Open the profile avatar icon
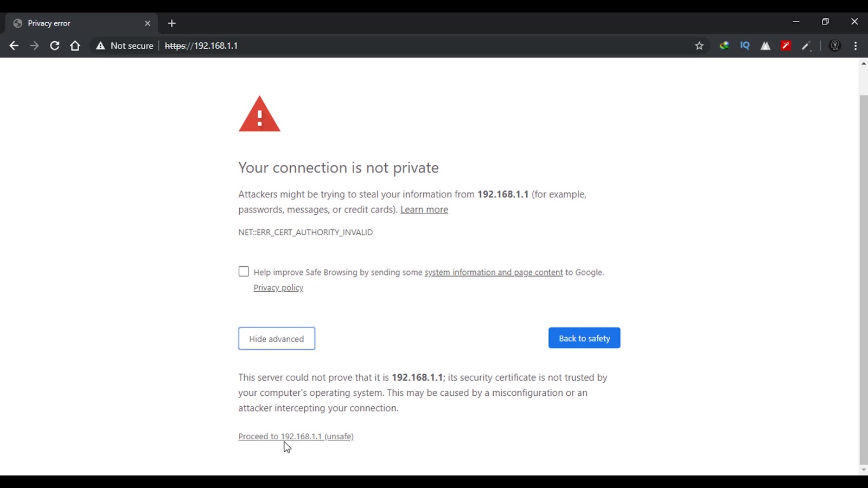Screen dimensions: 868x488 click(835, 46)
